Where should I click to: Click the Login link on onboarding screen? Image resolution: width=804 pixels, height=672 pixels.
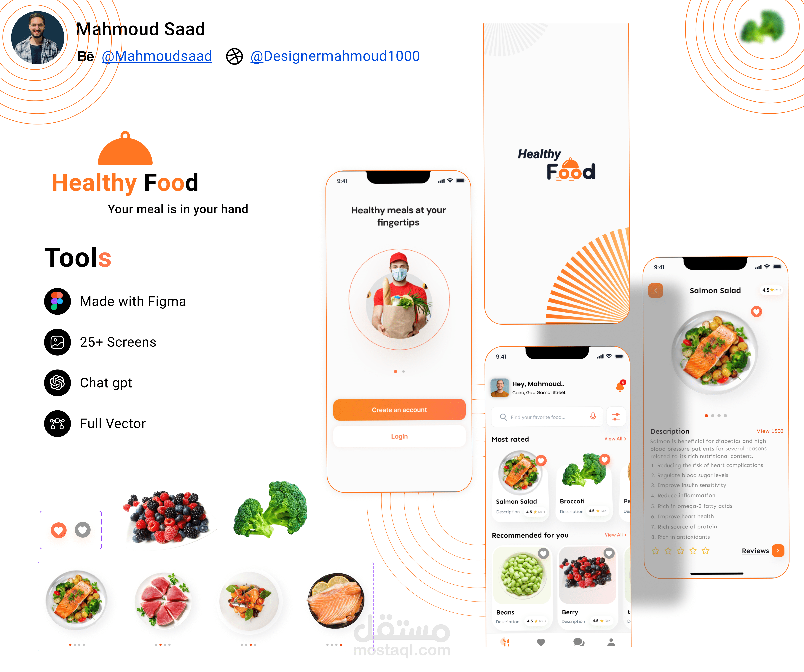click(399, 436)
